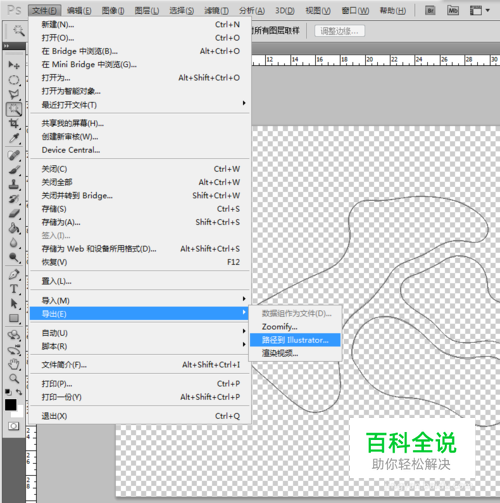Screen dimensions: 500x503
Task: Select the Brush tool
Action: click(14, 170)
